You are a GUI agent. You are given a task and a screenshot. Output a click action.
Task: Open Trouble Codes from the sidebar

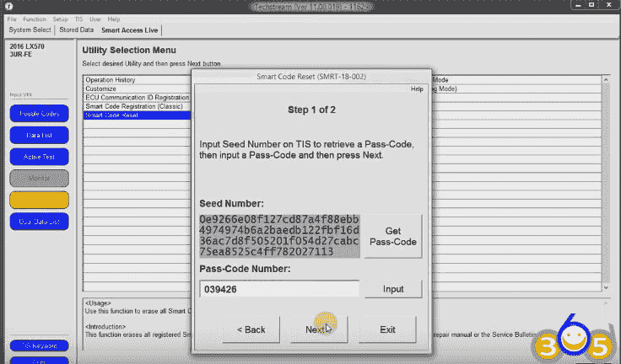39,113
